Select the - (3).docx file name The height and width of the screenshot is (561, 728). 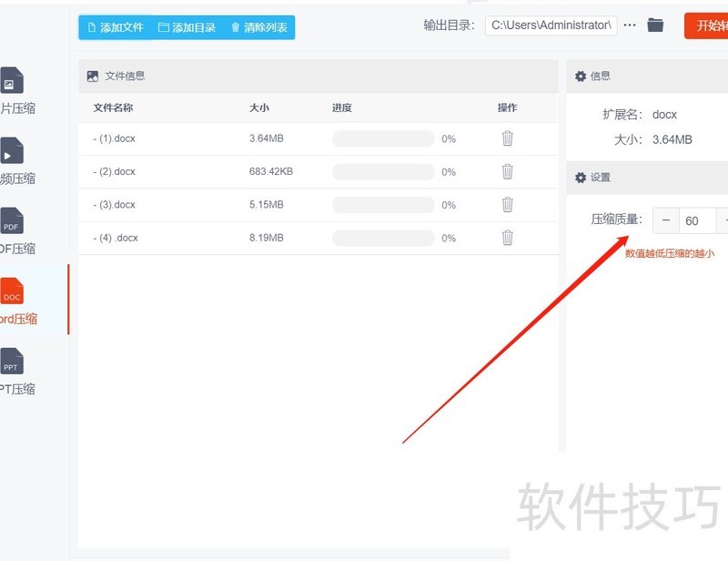pos(115,205)
